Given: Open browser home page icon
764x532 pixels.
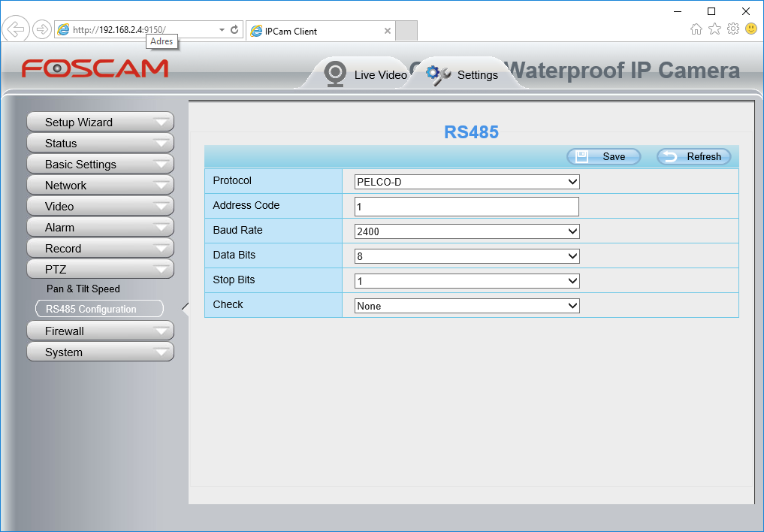Looking at the screenshot, I should (x=696, y=29).
